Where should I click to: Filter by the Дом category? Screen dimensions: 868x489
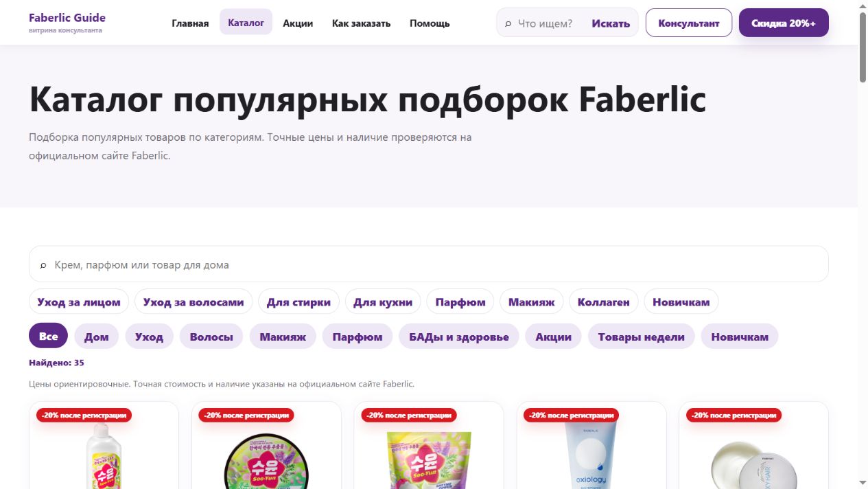(x=97, y=337)
